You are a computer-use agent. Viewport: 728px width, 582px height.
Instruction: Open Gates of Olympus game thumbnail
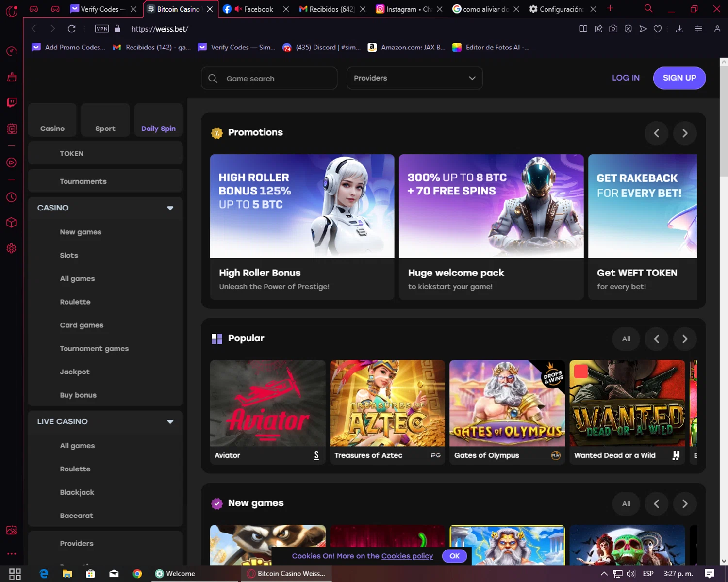click(x=507, y=403)
